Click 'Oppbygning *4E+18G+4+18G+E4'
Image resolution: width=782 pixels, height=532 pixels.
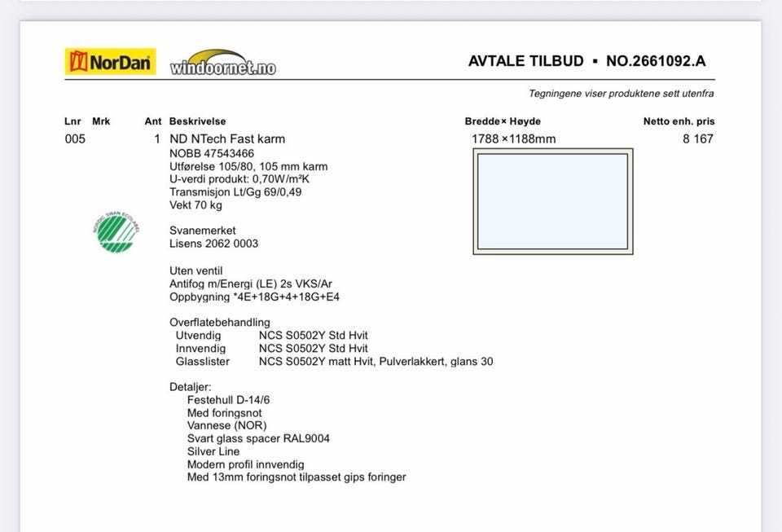tap(254, 297)
